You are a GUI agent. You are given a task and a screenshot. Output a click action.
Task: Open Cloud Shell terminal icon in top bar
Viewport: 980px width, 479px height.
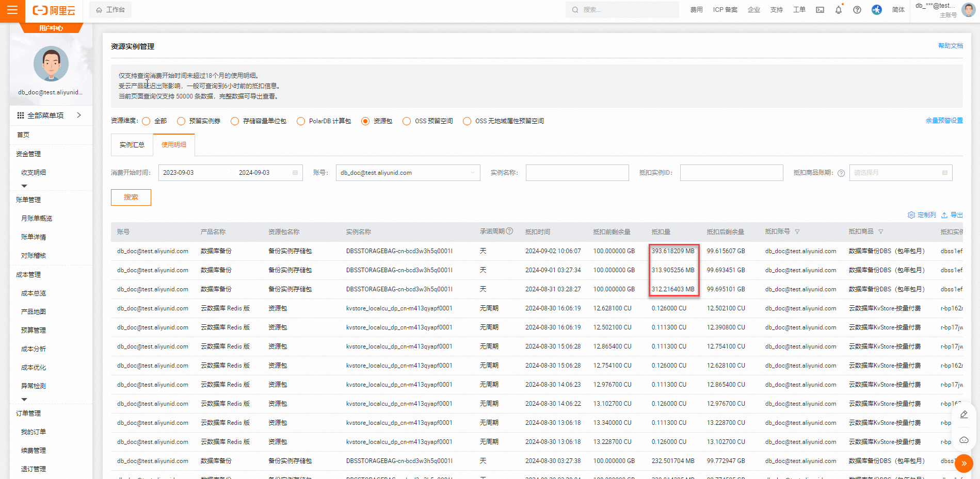point(820,10)
